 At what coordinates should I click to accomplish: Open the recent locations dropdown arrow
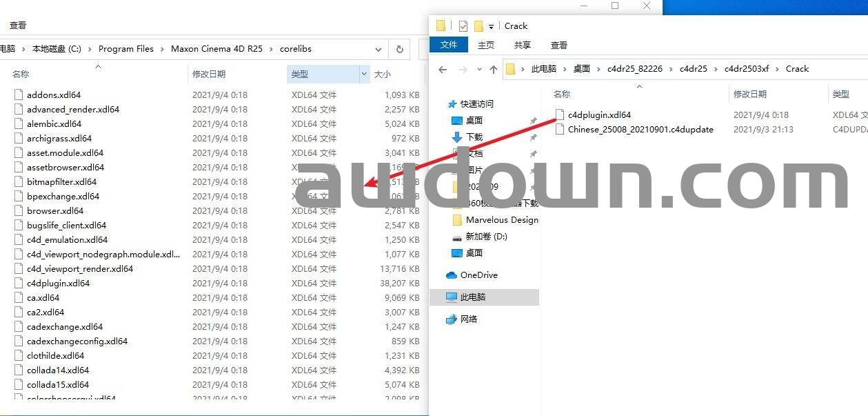pos(478,69)
